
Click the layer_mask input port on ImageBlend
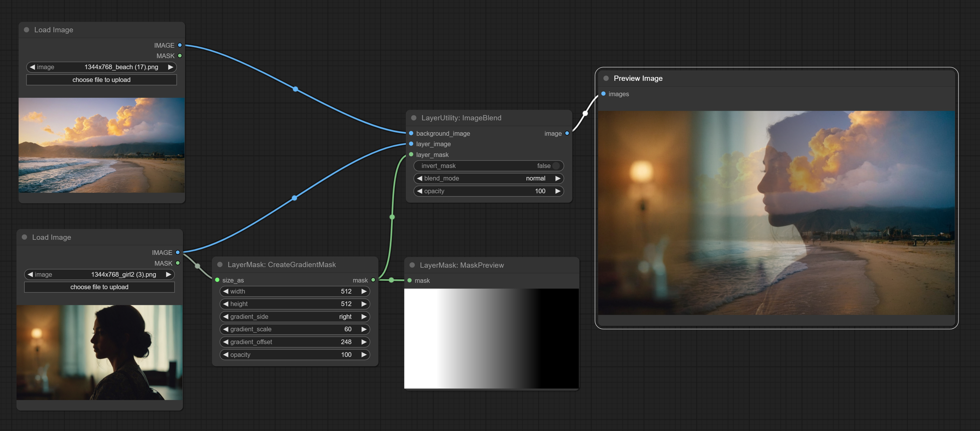click(411, 155)
